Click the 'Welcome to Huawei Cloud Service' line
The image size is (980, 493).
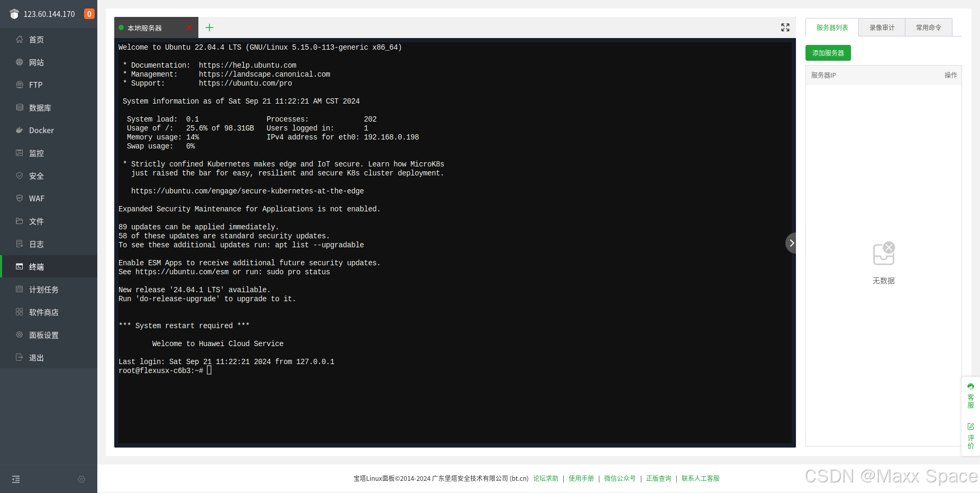(x=218, y=344)
